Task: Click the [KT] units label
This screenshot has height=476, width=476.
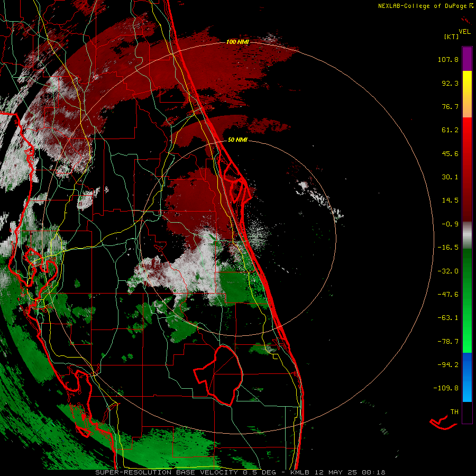Action: click(451, 36)
